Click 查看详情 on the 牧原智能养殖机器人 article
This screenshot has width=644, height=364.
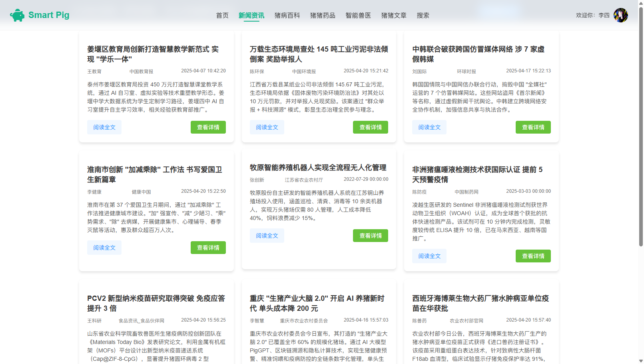(x=371, y=236)
